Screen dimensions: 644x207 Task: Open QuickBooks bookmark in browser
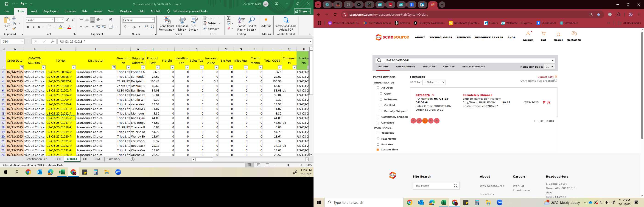546,23
